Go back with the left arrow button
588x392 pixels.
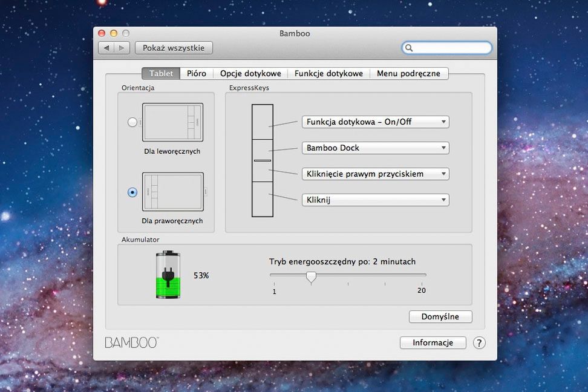(106, 48)
